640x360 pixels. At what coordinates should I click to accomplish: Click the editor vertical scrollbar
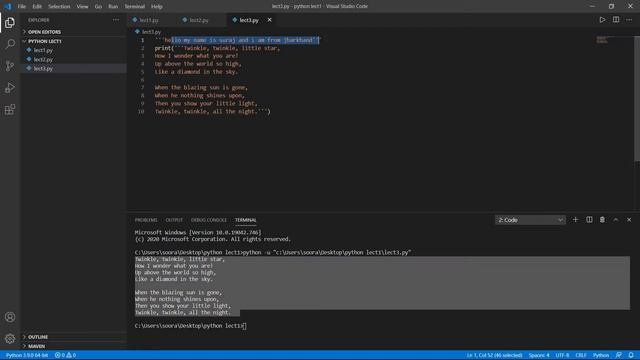637,98
